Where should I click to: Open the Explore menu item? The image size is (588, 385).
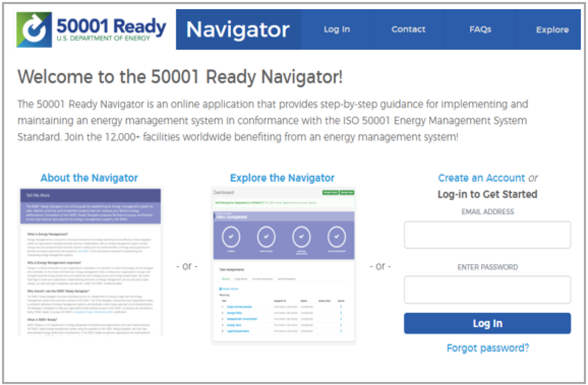click(x=552, y=30)
